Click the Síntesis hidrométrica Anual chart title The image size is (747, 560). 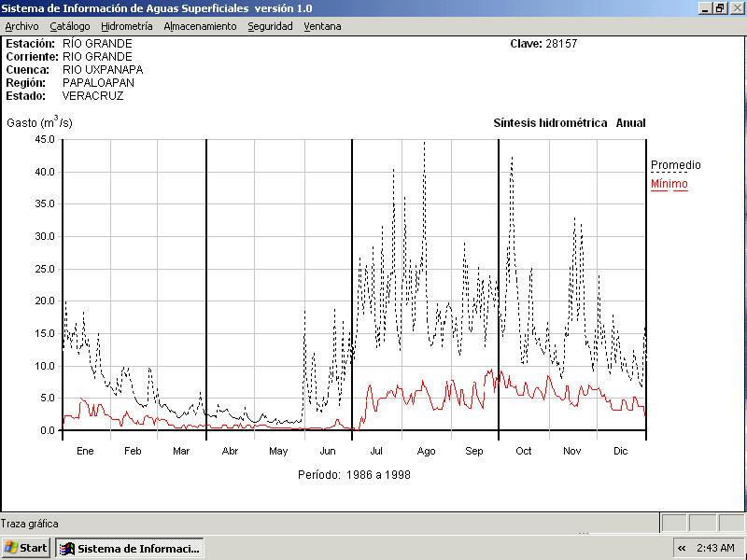[569, 123]
